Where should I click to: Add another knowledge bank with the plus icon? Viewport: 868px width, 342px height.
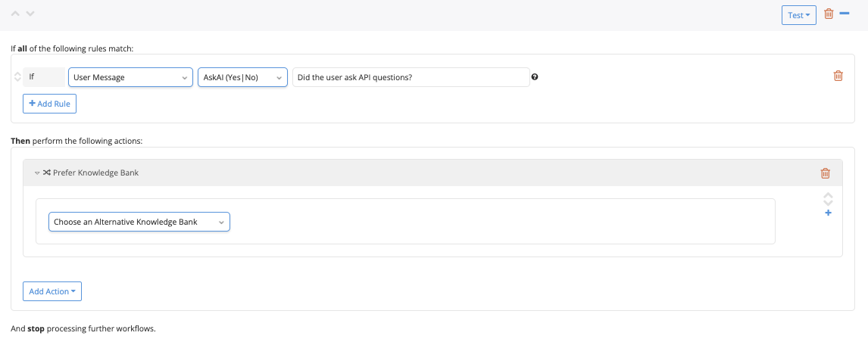click(828, 213)
